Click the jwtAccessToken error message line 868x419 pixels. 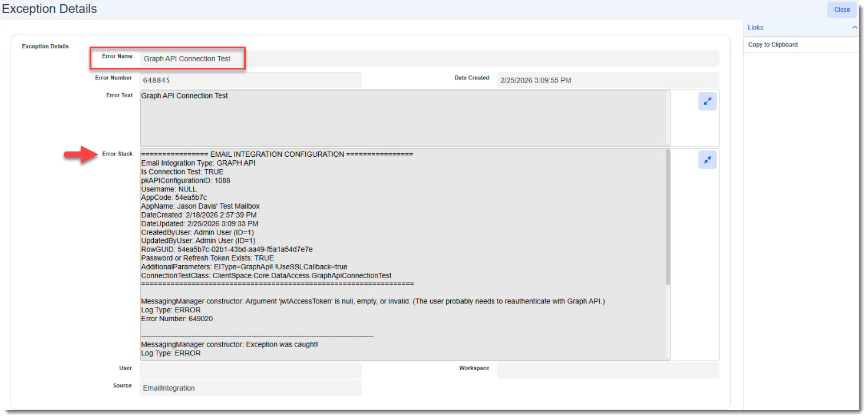(372, 301)
